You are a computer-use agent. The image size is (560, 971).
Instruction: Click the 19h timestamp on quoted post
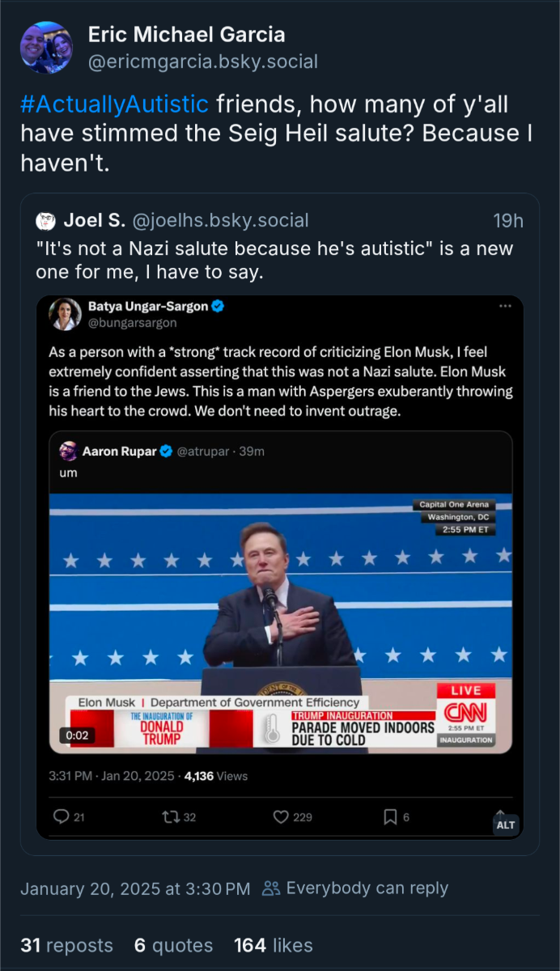pyautogui.click(x=508, y=220)
